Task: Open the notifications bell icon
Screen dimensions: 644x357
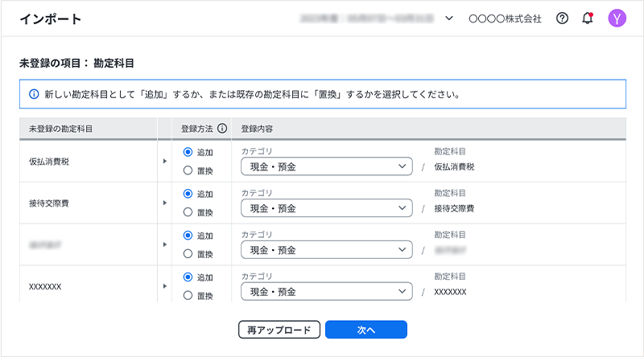Action: click(587, 18)
